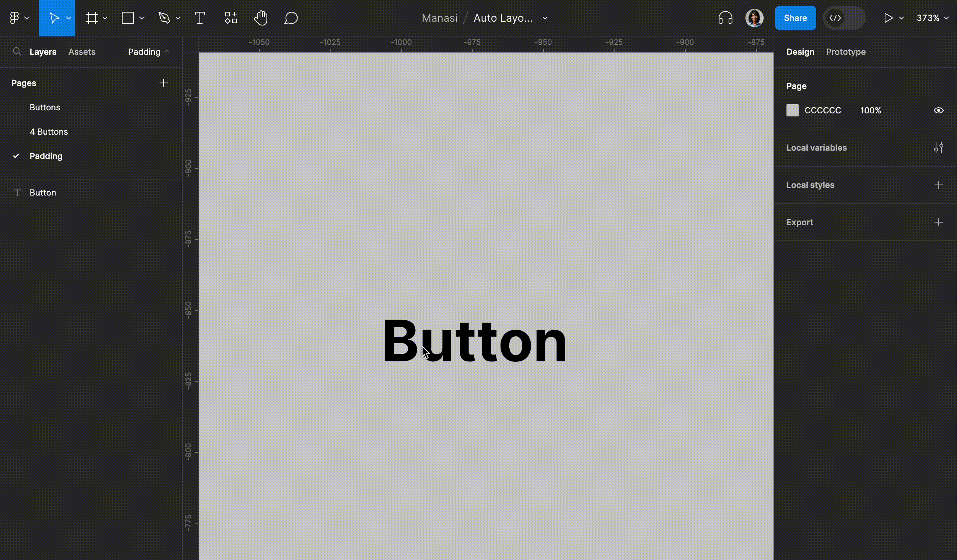Click the Auto Layo... file title
This screenshot has height=560, width=957.
[x=503, y=18]
